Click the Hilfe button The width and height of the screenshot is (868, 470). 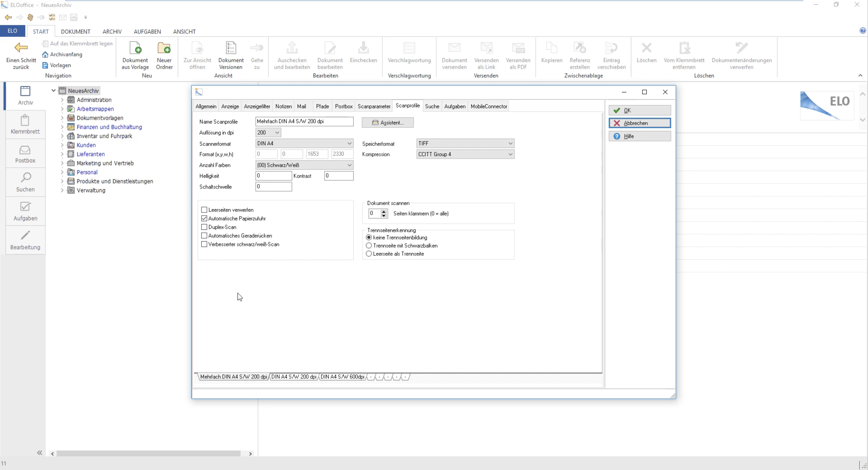click(x=639, y=136)
